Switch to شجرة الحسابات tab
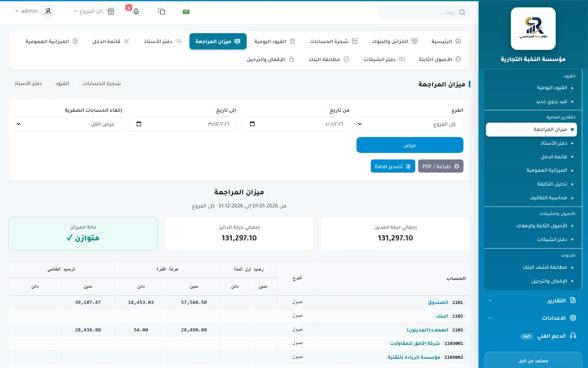This screenshot has width=588, height=368. coord(333,41)
